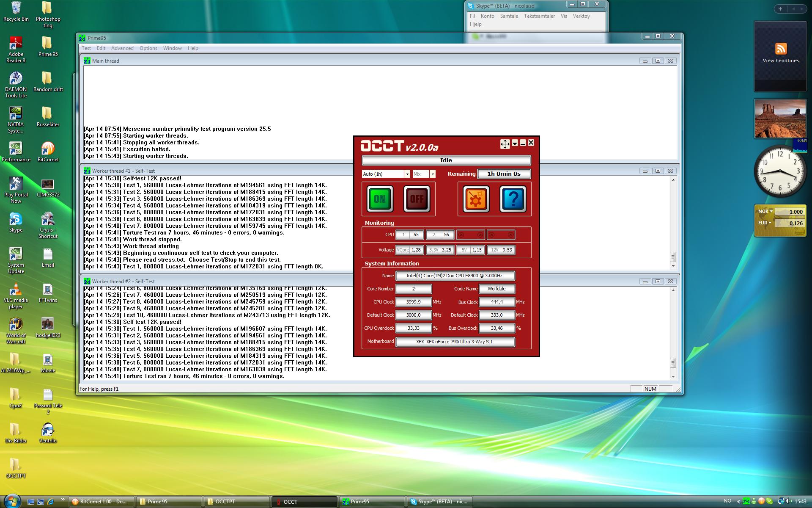Screen dimensions: 812x508
Task: Open DAEMON Tools Lite desktop icon
Action: (x=16, y=85)
